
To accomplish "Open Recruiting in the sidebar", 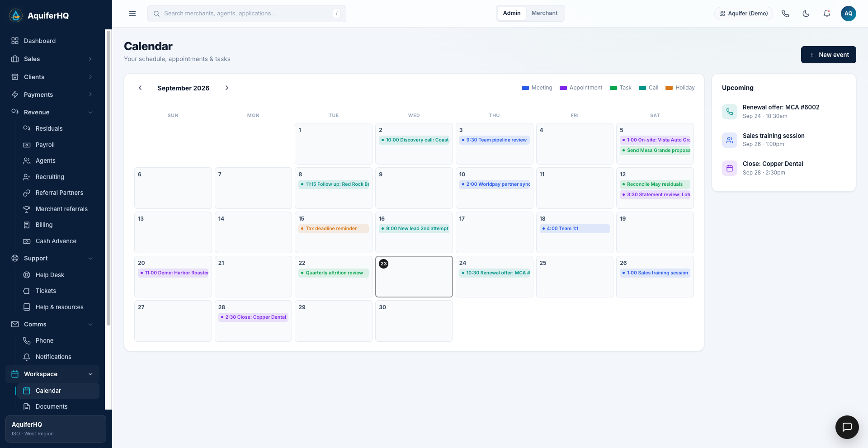I will point(58,177).
